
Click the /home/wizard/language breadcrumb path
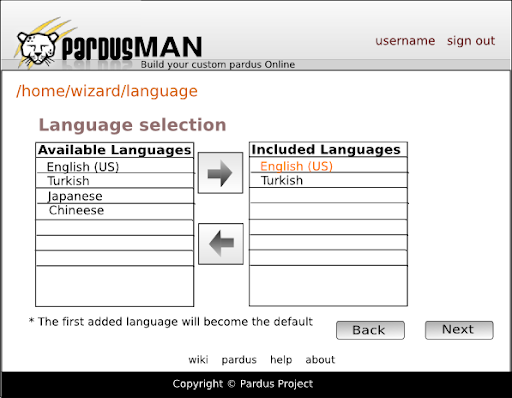coord(107,91)
